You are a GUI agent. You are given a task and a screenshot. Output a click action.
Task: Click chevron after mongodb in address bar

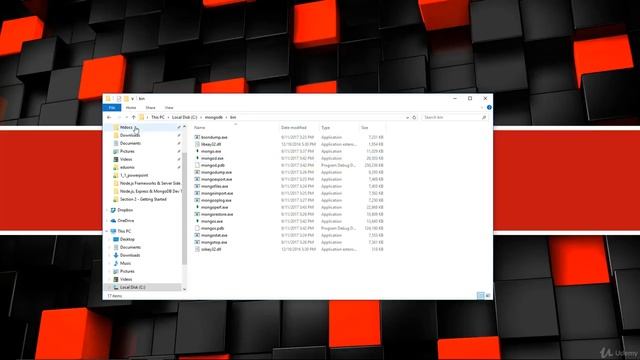coord(227,117)
